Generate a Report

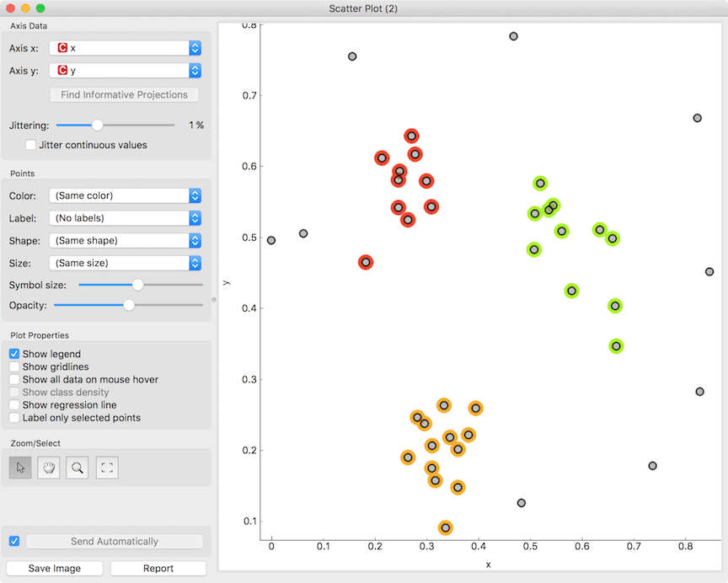point(158,568)
